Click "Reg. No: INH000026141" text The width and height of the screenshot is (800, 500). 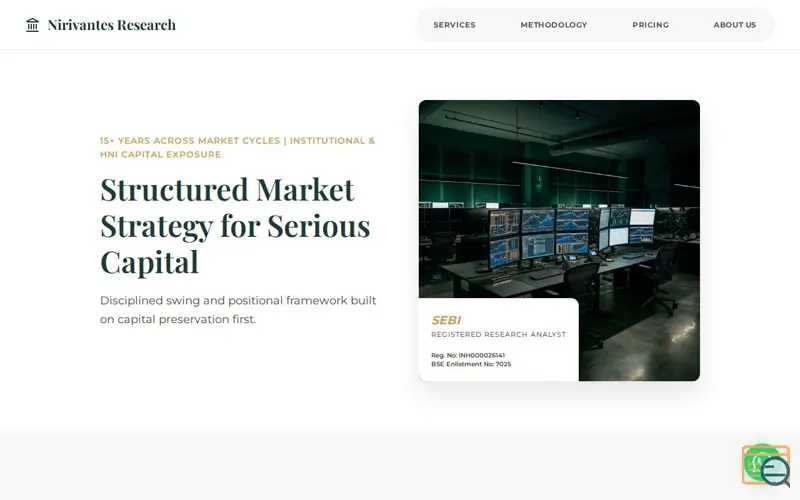click(x=468, y=355)
